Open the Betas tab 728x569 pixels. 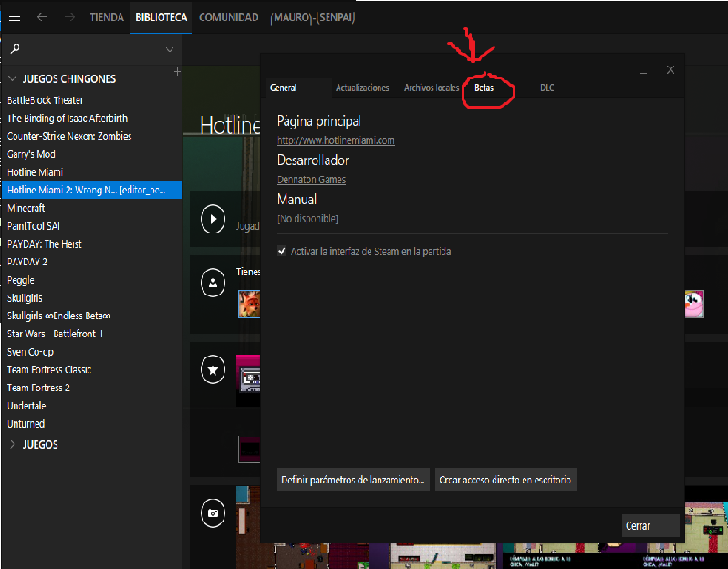pyautogui.click(x=484, y=88)
